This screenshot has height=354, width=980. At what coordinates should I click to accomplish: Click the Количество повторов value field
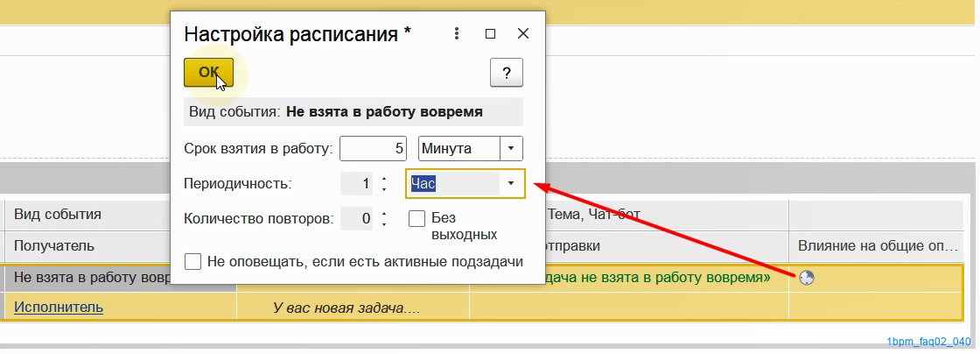pyautogui.click(x=356, y=219)
